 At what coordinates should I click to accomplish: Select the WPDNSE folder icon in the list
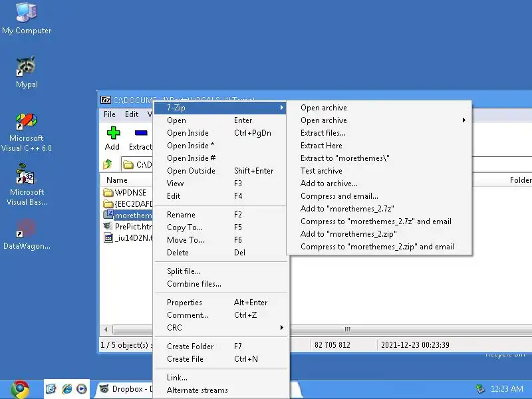(x=108, y=193)
